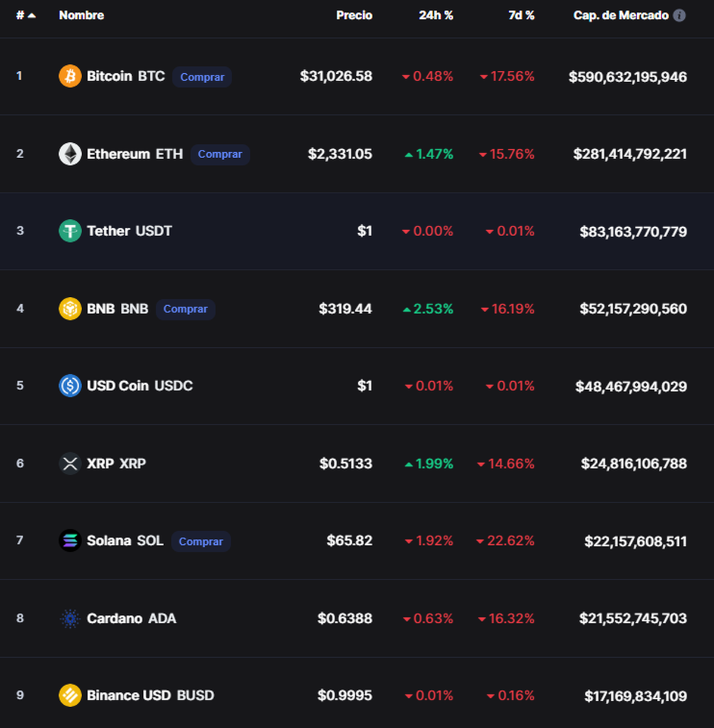Screen dimensions: 714x728
Task: Open the Cap. de Mercado info tooltip icon
Action: [679, 15]
